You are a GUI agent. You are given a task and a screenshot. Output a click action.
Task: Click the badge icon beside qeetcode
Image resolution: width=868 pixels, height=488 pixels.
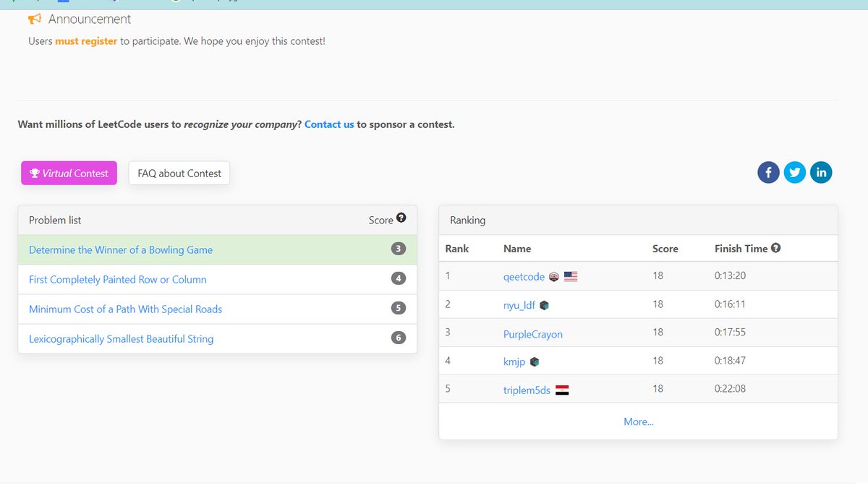pos(554,276)
